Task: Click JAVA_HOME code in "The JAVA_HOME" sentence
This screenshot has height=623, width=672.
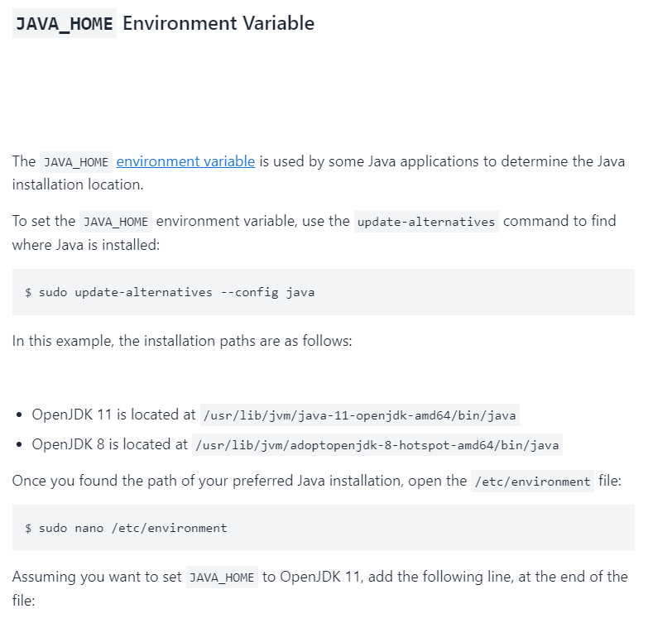Action: click(x=76, y=162)
